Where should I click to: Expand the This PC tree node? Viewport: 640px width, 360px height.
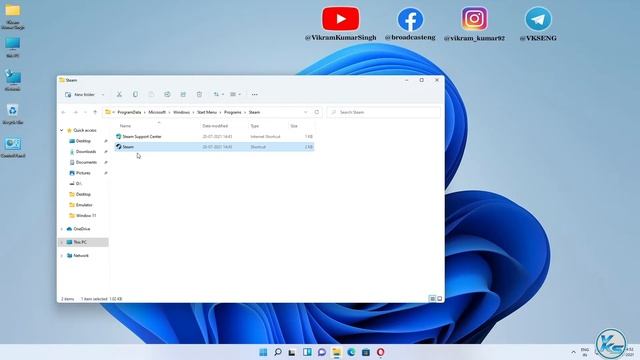[62, 242]
